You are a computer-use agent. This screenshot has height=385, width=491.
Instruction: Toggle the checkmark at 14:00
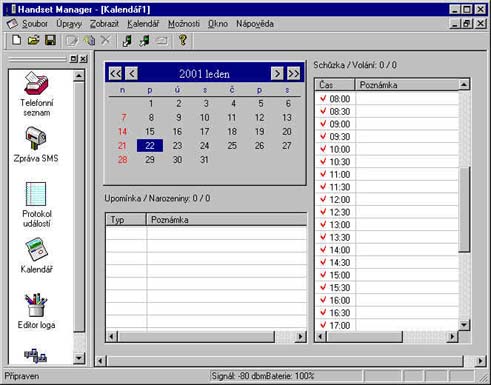323,250
